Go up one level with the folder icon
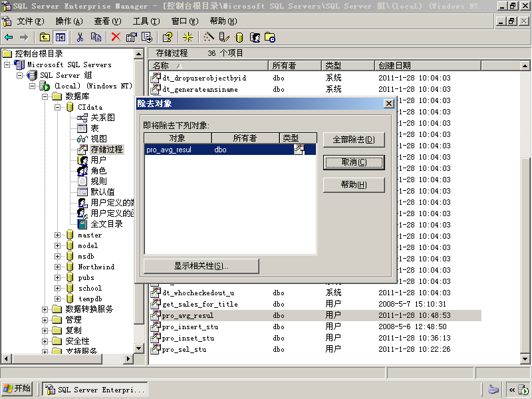Image resolution: width=532 pixels, height=399 pixels. pyautogui.click(x=45, y=37)
